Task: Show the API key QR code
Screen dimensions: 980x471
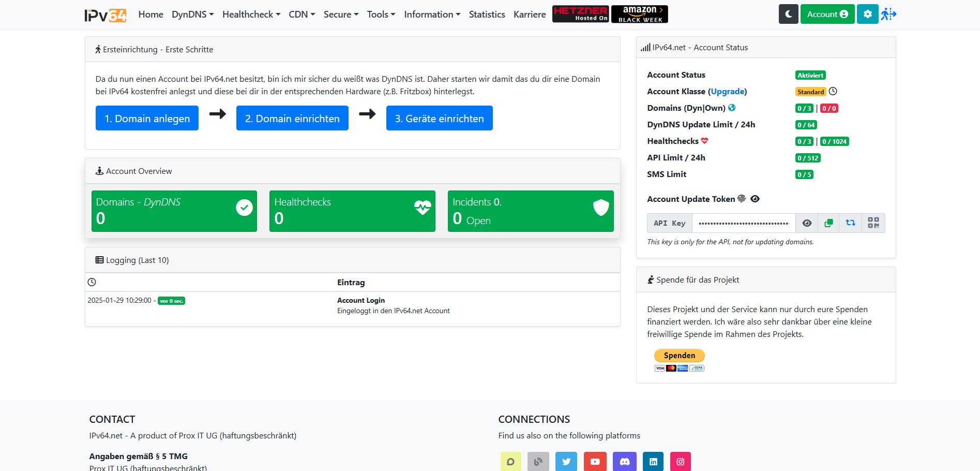Action: pyautogui.click(x=873, y=223)
